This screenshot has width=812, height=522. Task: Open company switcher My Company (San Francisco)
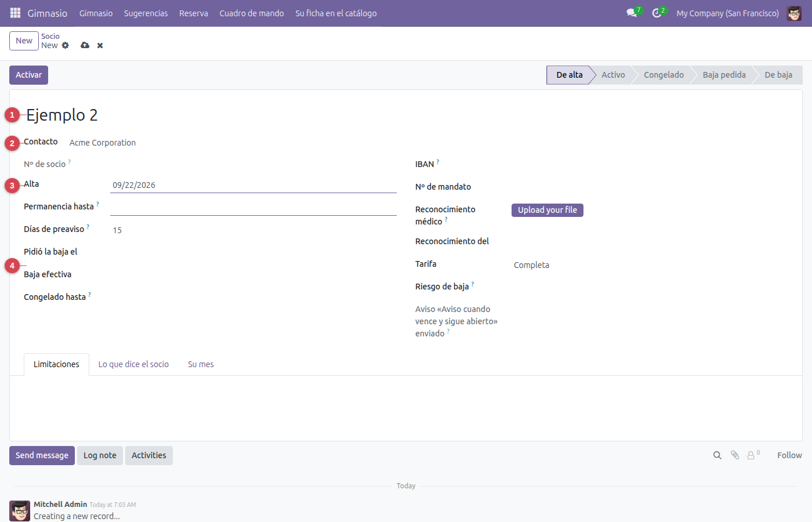pos(727,13)
